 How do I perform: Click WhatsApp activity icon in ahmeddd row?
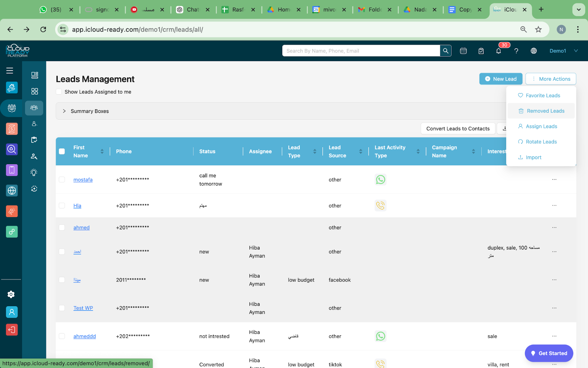(x=380, y=336)
